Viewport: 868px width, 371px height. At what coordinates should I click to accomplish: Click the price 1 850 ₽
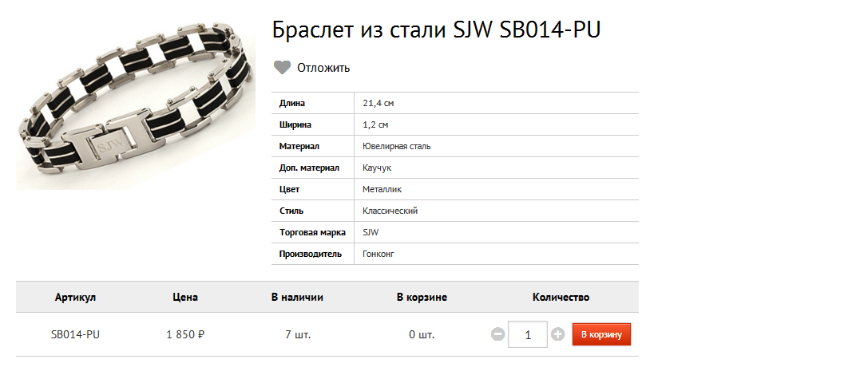[185, 334]
